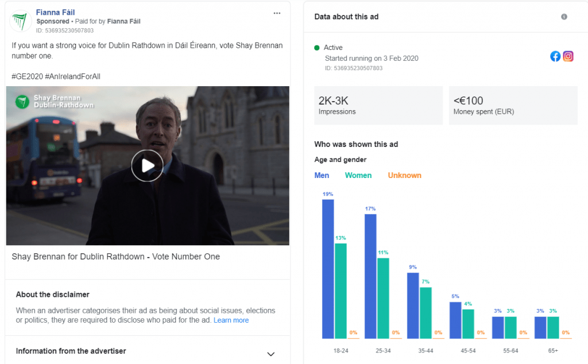Toggle the Unknown legend label
This screenshot has width=588, height=364.
404,175
